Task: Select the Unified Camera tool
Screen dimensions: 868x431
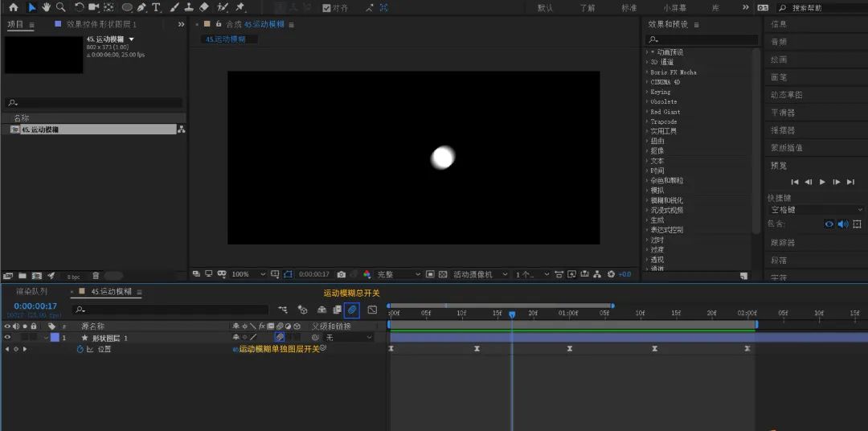Action: (x=93, y=7)
